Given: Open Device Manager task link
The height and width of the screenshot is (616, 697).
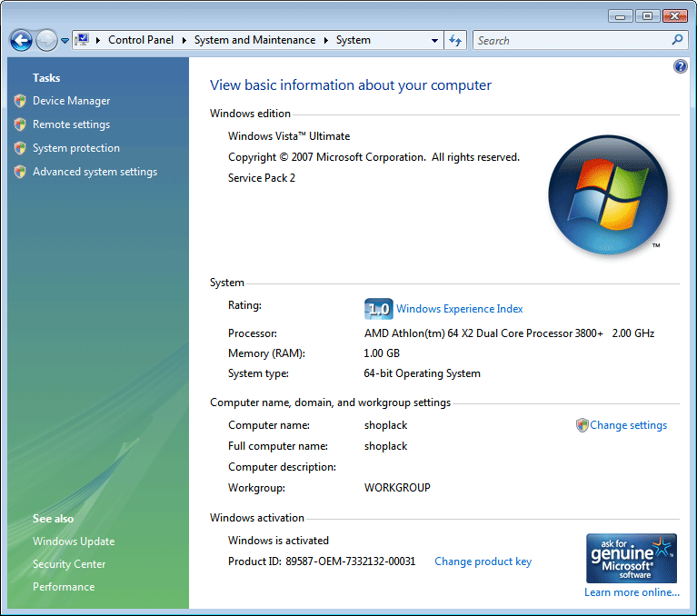Looking at the screenshot, I should tap(71, 101).
